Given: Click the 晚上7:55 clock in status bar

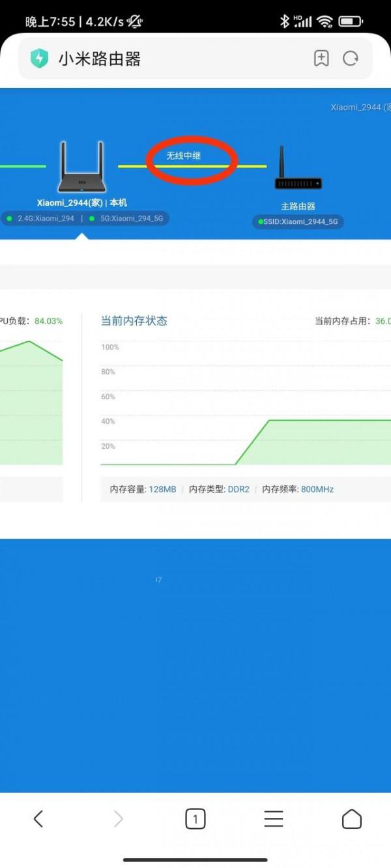Looking at the screenshot, I should [x=50, y=21].
